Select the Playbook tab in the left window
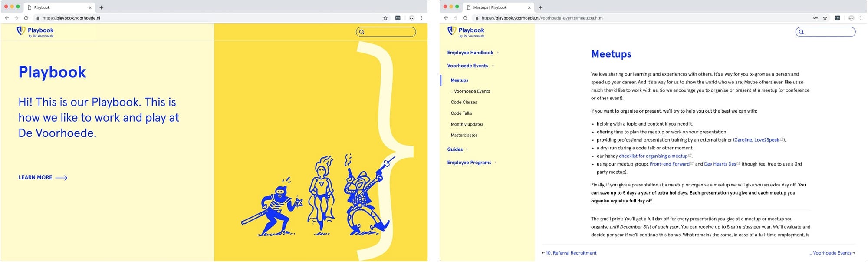Viewport: 868px width, 262px height. [x=59, y=7]
